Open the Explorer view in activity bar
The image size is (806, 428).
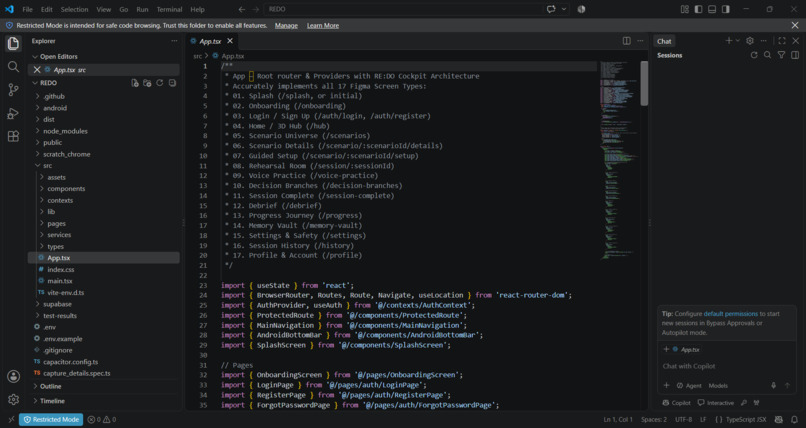[x=13, y=44]
